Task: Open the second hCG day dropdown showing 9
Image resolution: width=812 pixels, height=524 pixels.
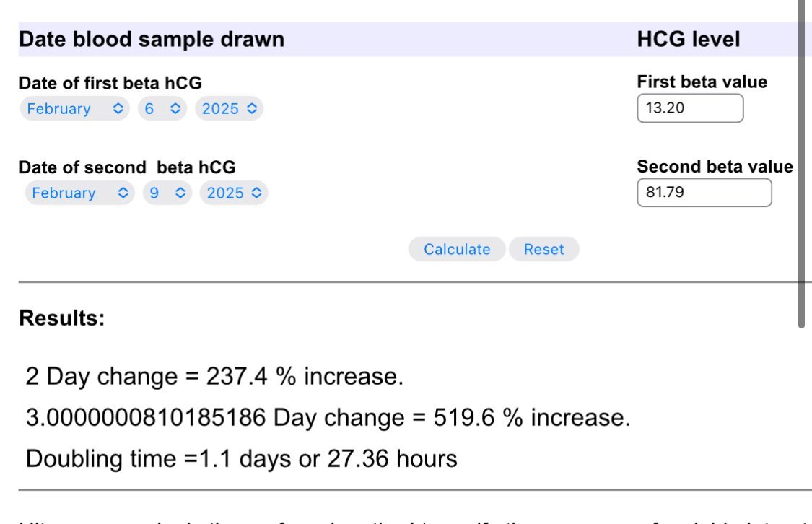Action: tap(167, 193)
